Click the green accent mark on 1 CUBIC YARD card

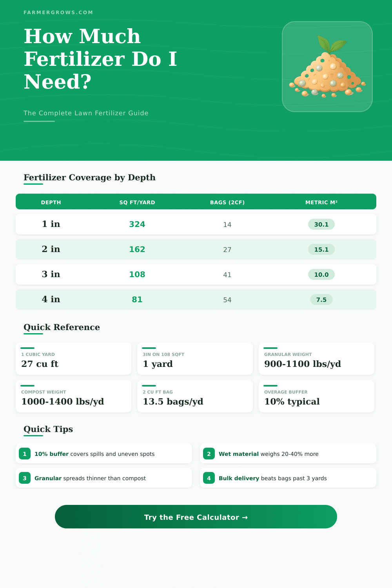click(x=27, y=348)
